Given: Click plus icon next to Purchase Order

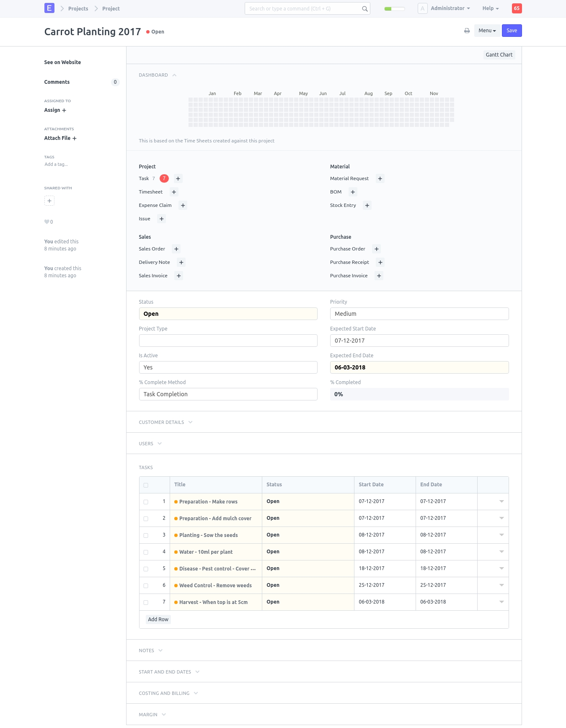Looking at the screenshot, I should coord(377,249).
